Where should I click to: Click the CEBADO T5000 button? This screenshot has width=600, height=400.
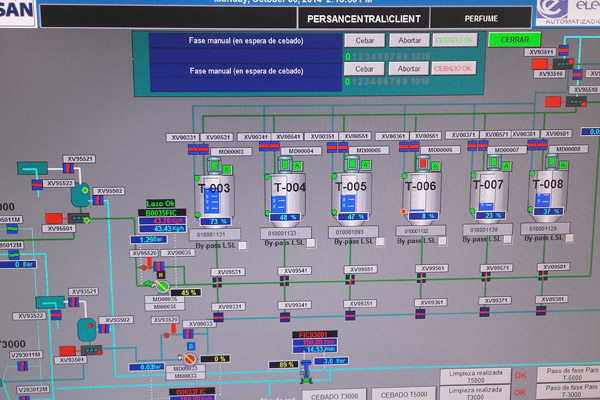(404, 394)
